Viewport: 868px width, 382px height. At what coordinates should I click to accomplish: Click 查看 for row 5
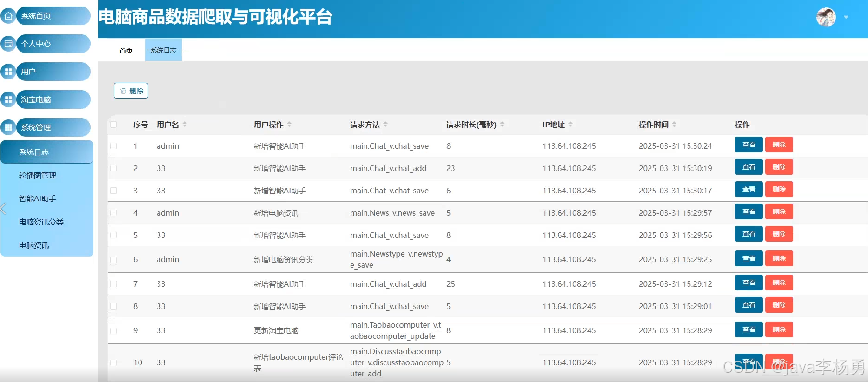pyautogui.click(x=749, y=234)
